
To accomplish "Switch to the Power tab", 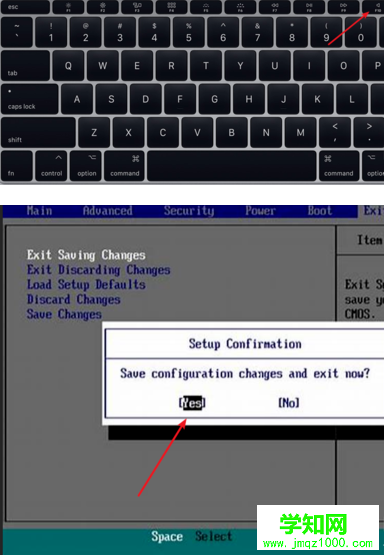I will (x=260, y=211).
